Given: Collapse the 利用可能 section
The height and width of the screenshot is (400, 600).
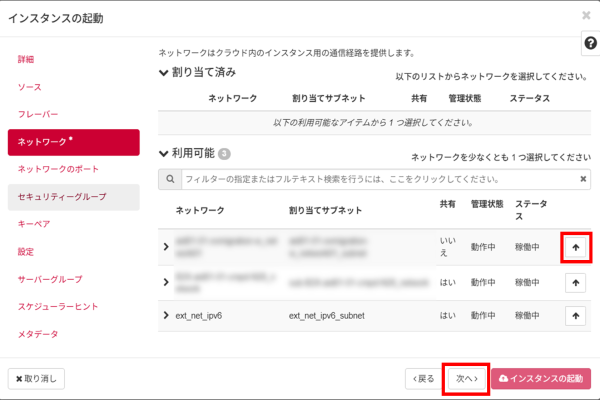Looking at the screenshot, I should [165, 154].
